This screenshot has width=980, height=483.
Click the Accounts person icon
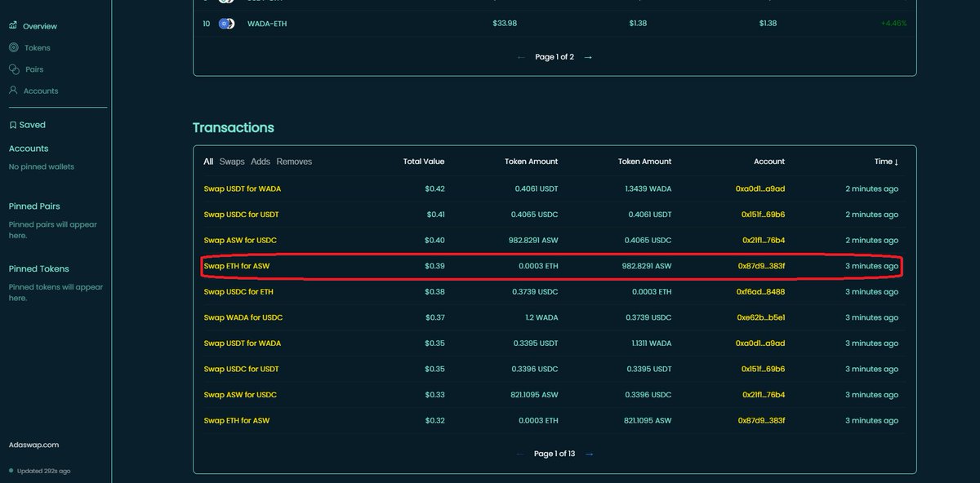pos(13,91)
